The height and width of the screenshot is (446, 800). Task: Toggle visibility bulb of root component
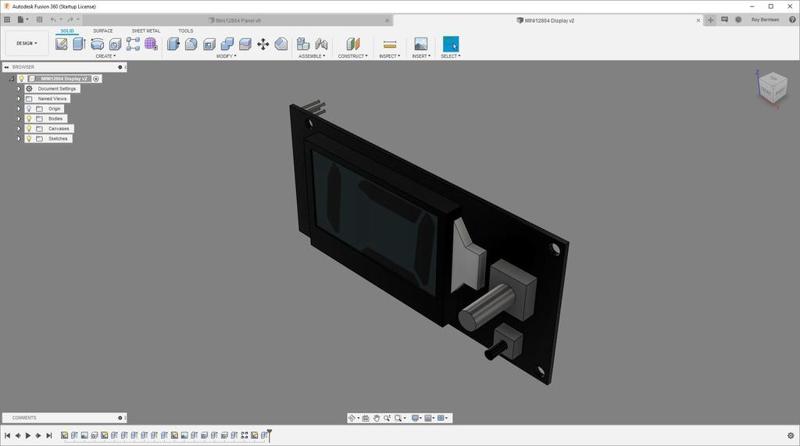point(21,79)
